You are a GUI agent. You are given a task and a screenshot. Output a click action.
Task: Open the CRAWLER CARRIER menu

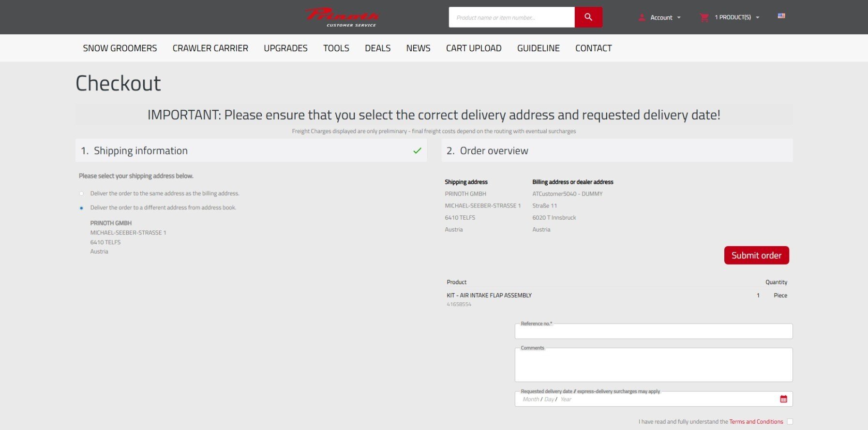pos(210,48)
